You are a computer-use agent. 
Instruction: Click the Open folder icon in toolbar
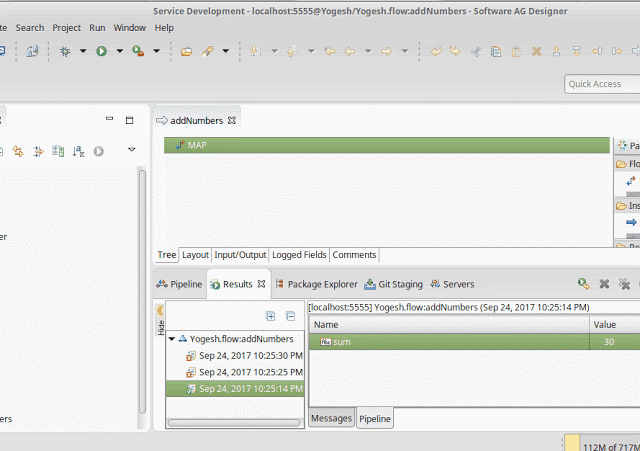pyautogui.click(x=187, y=51)
